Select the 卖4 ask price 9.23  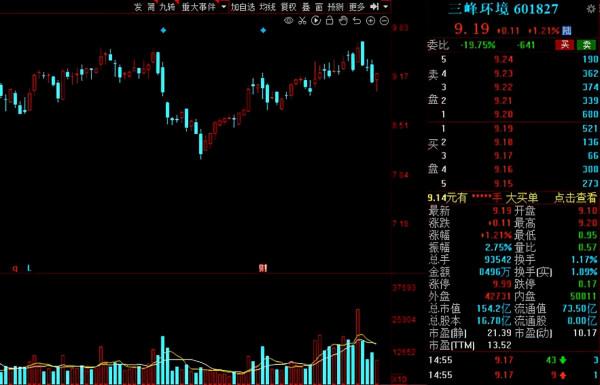(x=503, y=73)
